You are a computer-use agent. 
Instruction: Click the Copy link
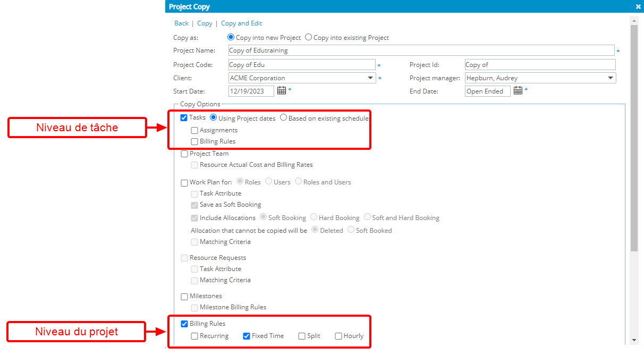(x=205, y=23)
